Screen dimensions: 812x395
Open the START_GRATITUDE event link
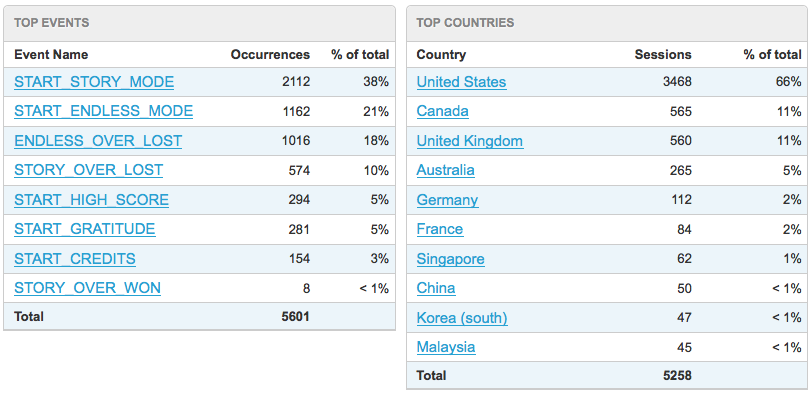84,229
